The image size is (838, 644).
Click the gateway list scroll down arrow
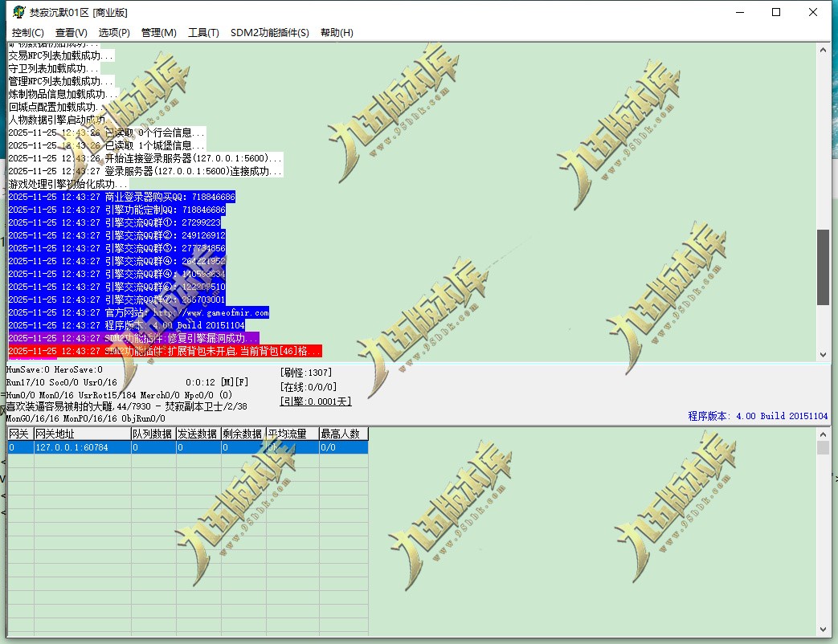click(x=823, y=630)
